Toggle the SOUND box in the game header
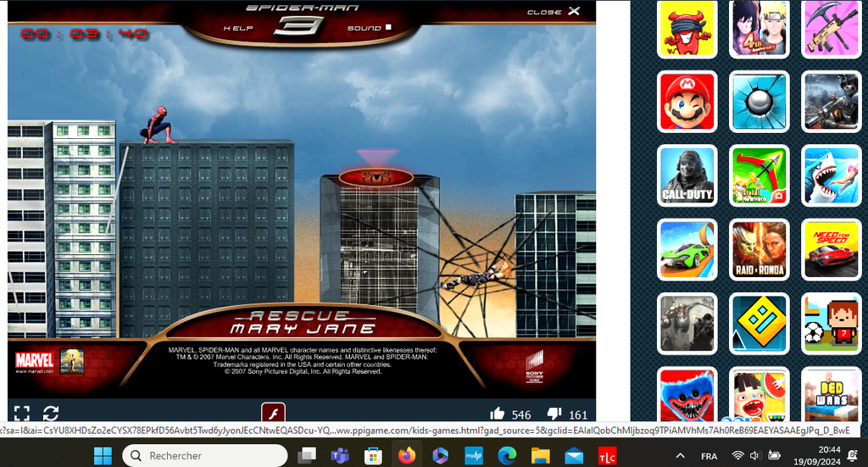The width and height of the screenshot is (868, 467). coord(388,26)
